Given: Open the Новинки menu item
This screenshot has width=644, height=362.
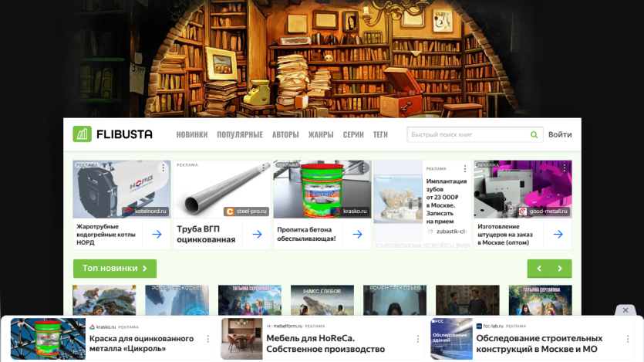Looking at the screenshot, I should 192,134.
